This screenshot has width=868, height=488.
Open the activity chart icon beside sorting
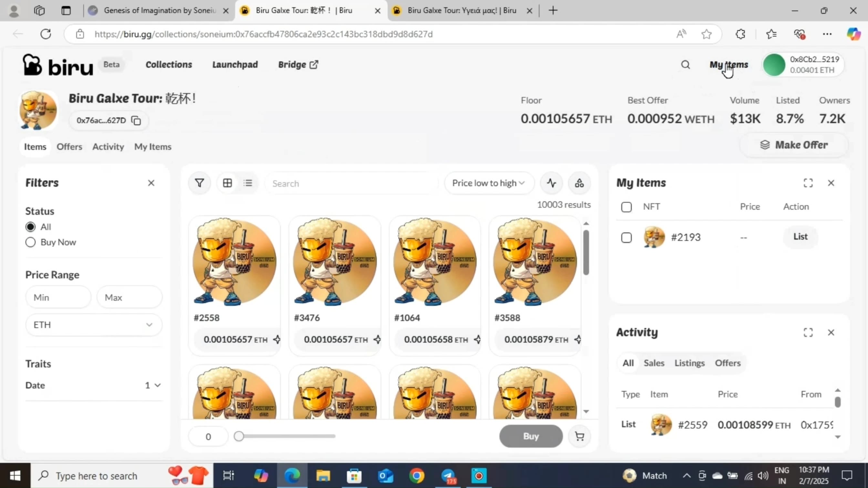pos(551,183)
